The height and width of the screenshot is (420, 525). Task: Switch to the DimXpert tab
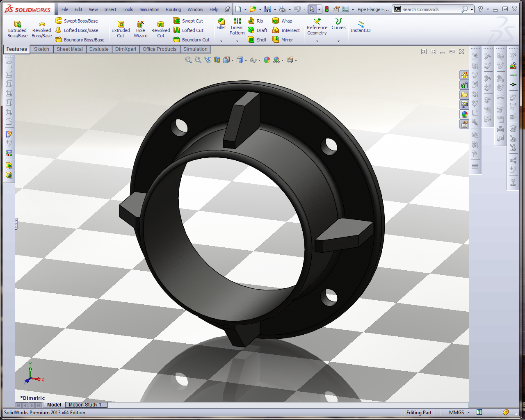(126, 49)
